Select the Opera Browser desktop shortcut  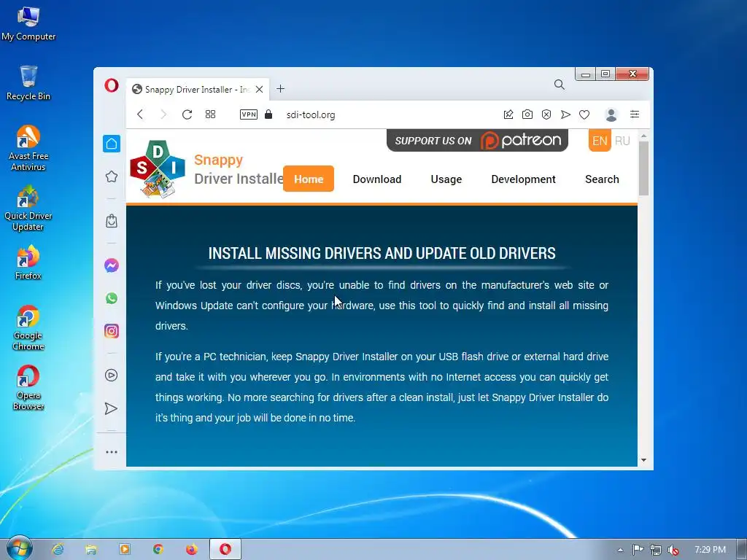click(28, 388)
